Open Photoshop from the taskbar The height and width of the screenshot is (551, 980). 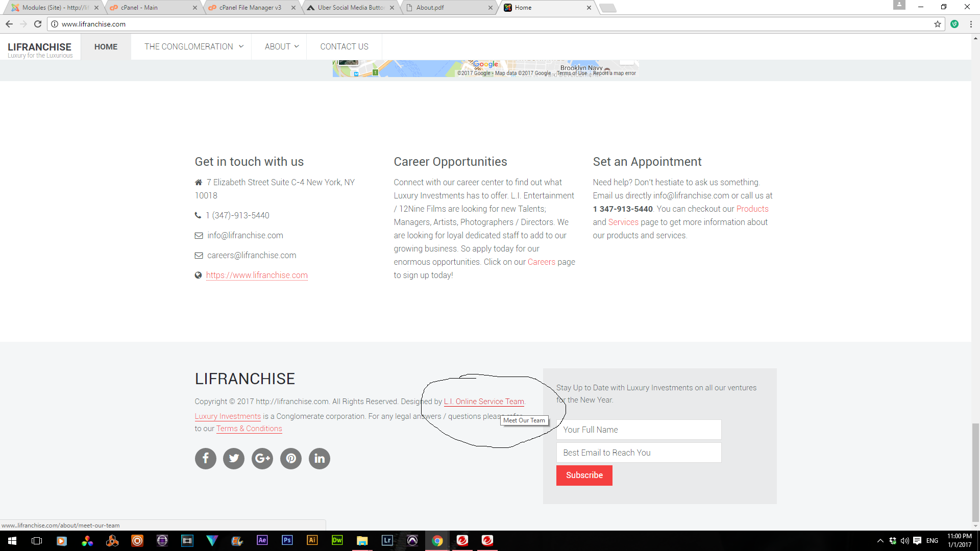click(287, 540)
